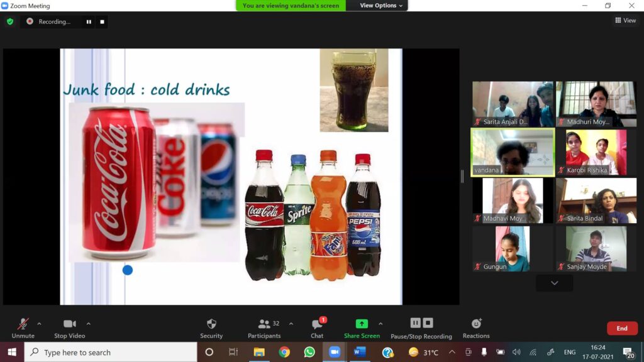Open View Options dropdown
Screen dimensions: 644x362
380,5
